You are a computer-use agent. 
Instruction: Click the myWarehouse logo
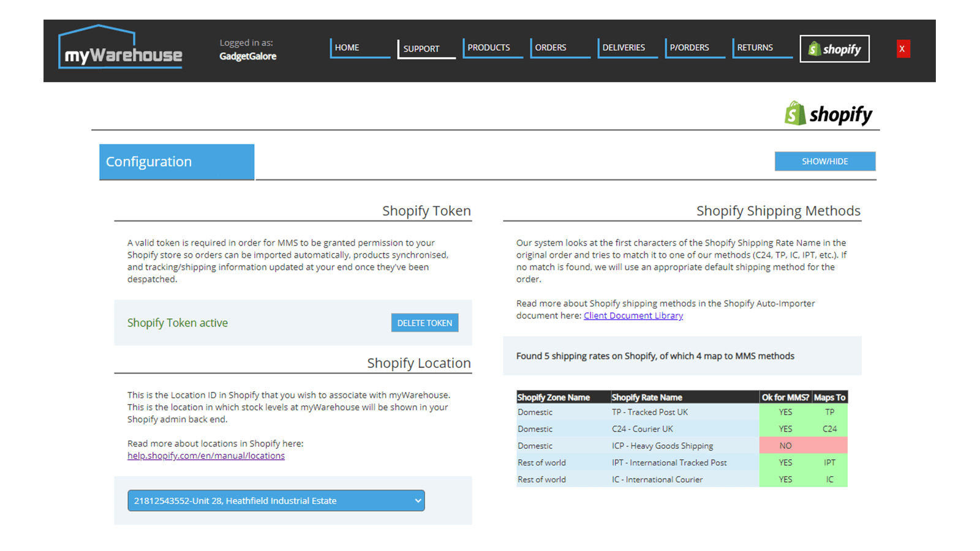[119, 49]
